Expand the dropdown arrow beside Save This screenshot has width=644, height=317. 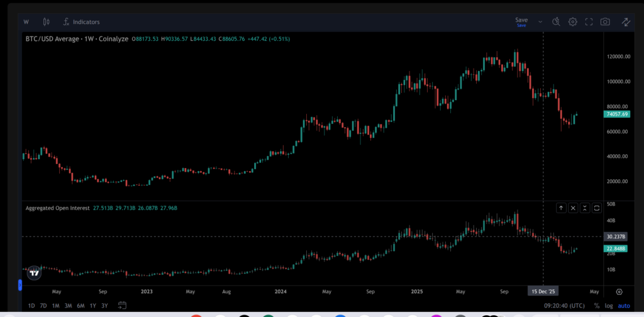[540, 21]
